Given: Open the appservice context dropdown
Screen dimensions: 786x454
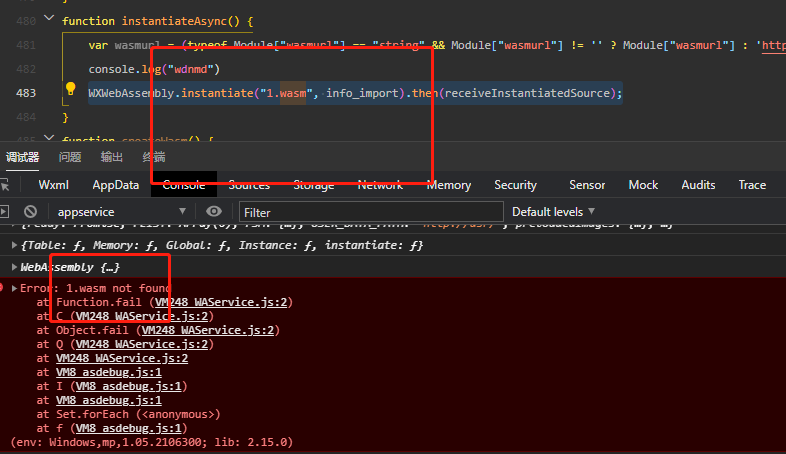Looking at the screenshot, I should click(121, 212).
